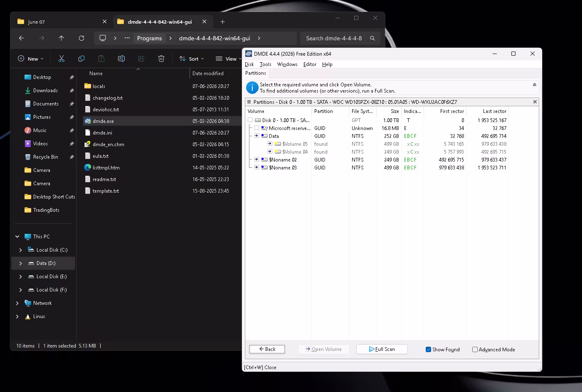582x392 pixels.
Task: Click the forward arrow in Explorer navigation
Action: tap(42, 38)
